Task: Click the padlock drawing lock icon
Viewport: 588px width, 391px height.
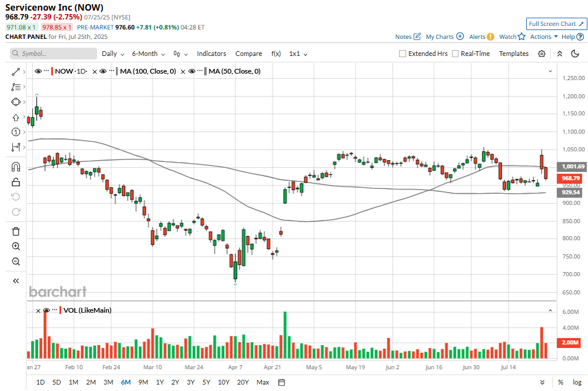Action: click(16, 182)
